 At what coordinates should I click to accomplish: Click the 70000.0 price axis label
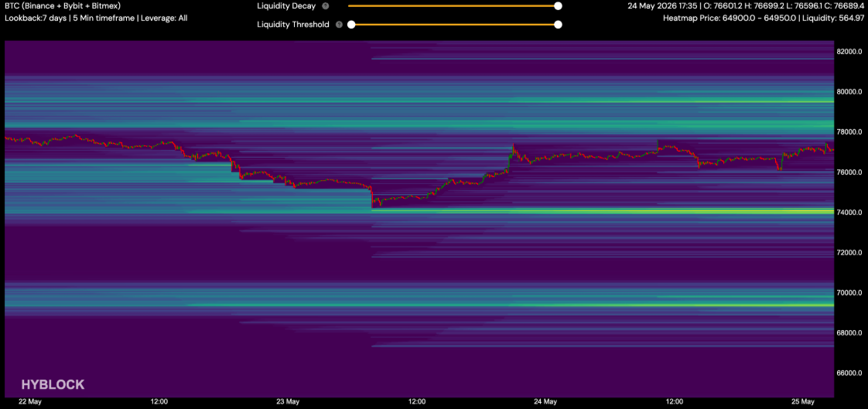849,292
